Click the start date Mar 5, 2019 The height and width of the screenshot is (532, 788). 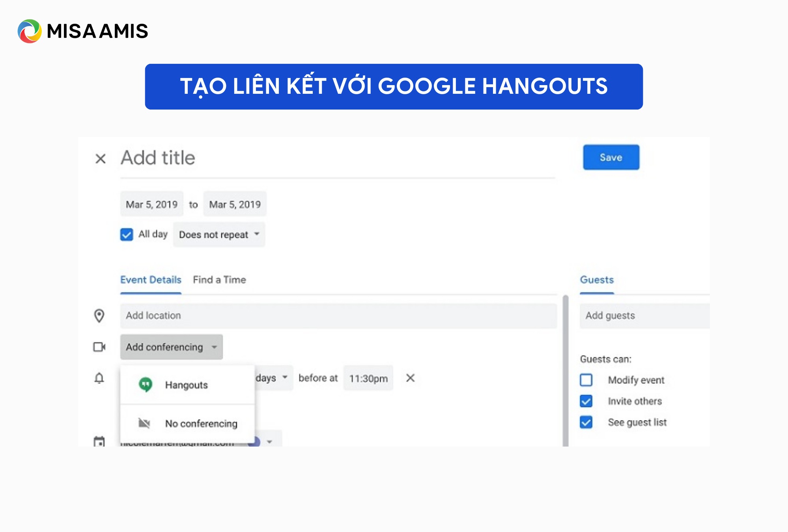(152, 204)
